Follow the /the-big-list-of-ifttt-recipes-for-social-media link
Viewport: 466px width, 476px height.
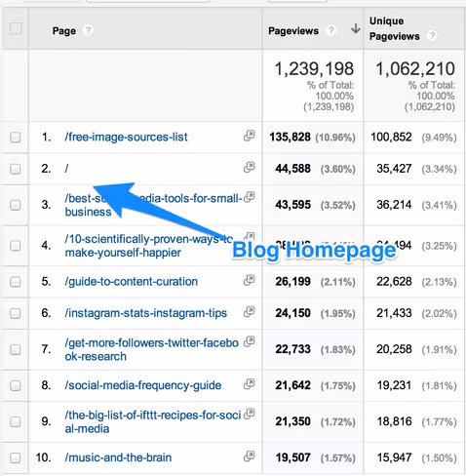point(153,421)
